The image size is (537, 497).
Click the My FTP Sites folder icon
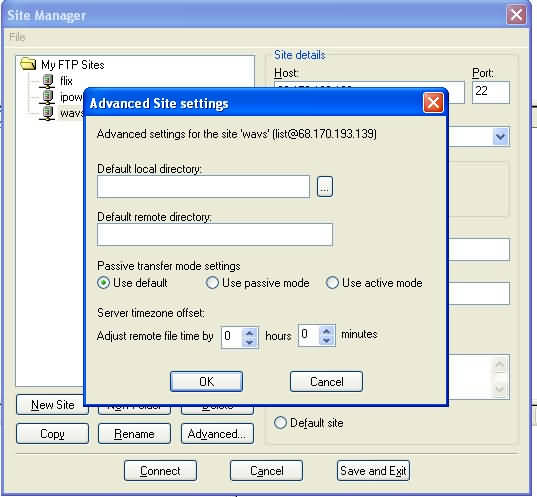tap(28, 64)
